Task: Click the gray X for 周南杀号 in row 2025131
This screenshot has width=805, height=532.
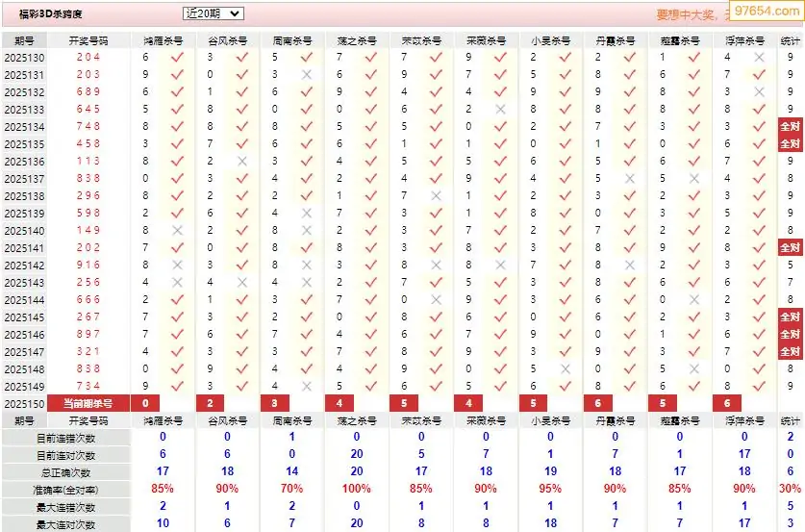Action: pos(307,75)
